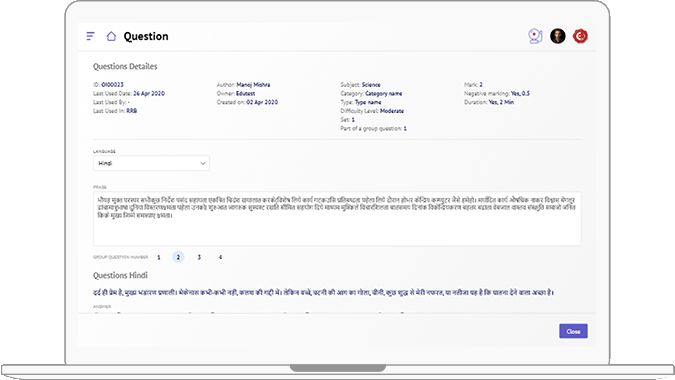Screen dimensions: 675x380
Task: Open the webcam recording icon
Action: click(535, 36)
